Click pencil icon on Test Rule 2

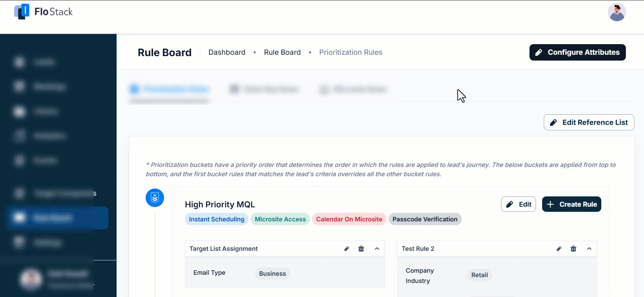(x=559, y=249)
